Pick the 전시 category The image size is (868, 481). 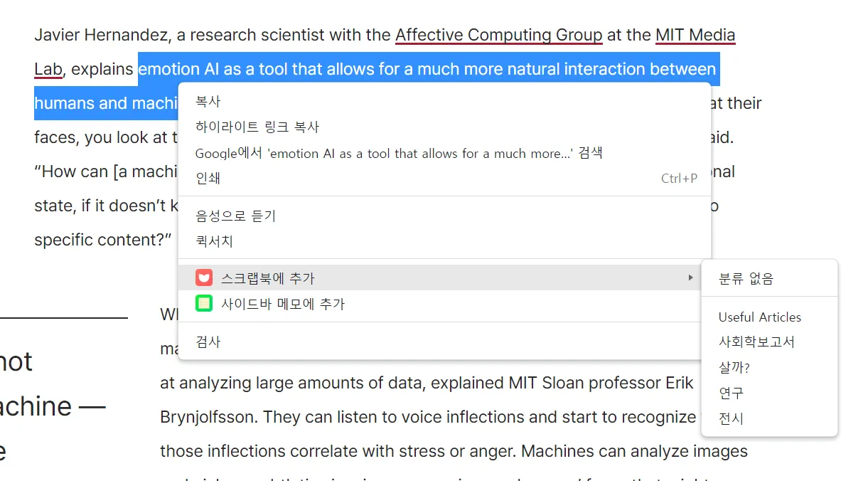731,418
